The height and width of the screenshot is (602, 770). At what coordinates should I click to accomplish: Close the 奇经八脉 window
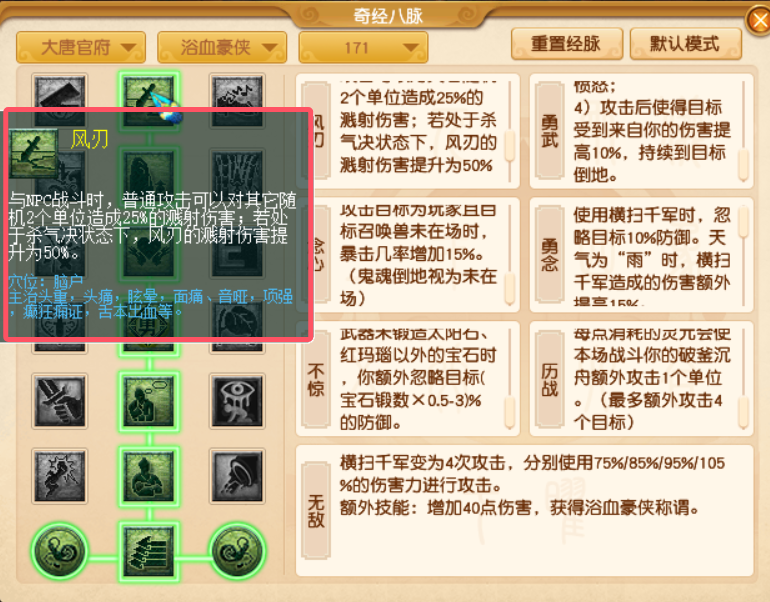pyautogui.click(x=759, y=21)
